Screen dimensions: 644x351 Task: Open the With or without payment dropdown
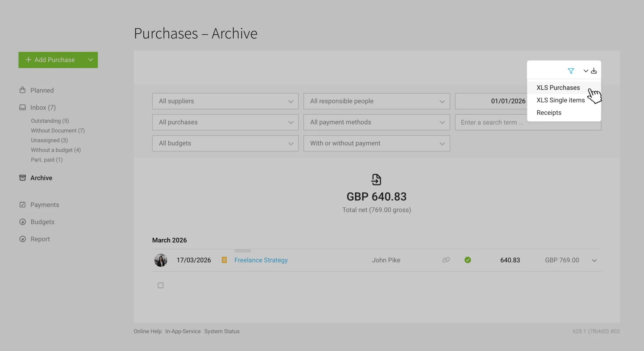376,143
